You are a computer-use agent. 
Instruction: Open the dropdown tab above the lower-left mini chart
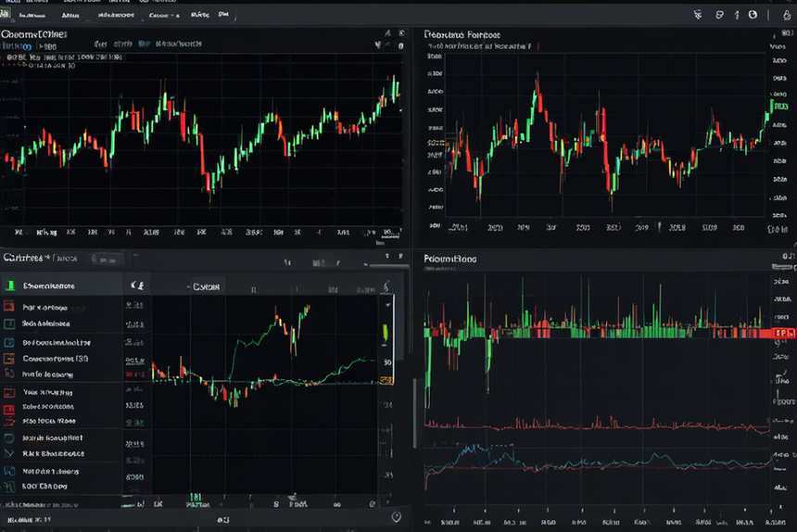[x=205, y=286]
